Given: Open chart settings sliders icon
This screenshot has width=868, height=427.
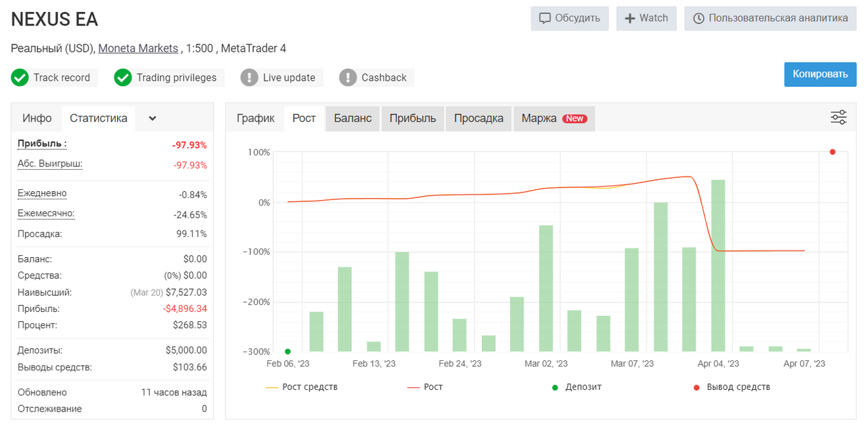Looking at the screenshot, I should (838, 117).
